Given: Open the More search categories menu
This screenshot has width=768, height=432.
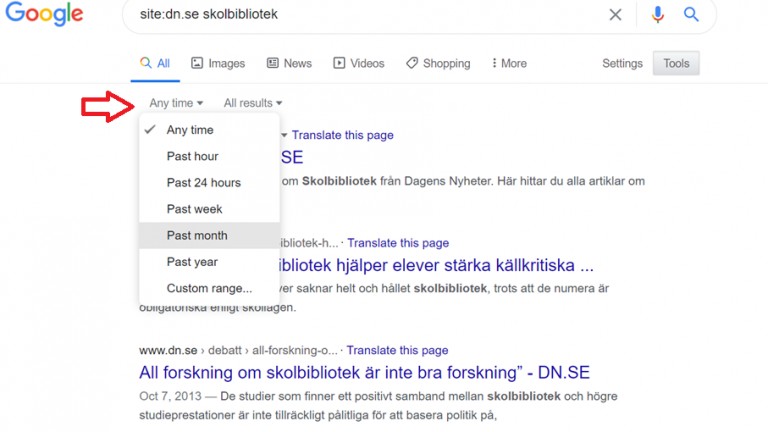Looking at the screenshot, I should tap(509, 64).
